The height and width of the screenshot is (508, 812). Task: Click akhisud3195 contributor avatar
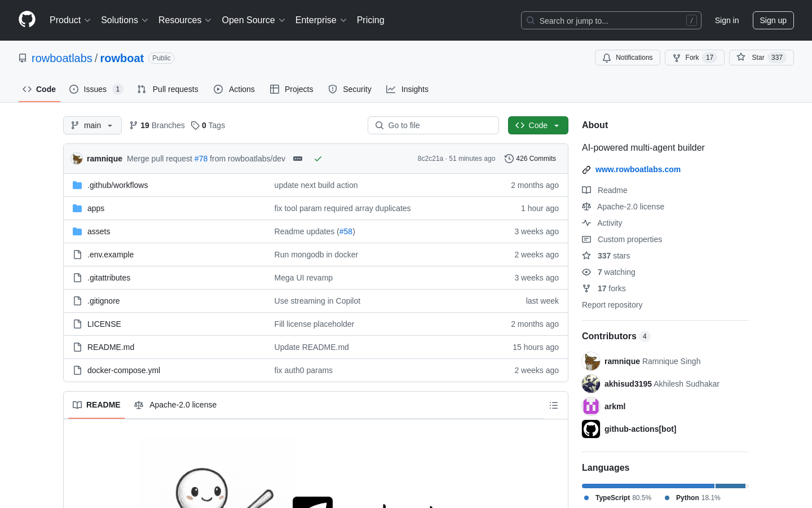(x=591, y=384)
